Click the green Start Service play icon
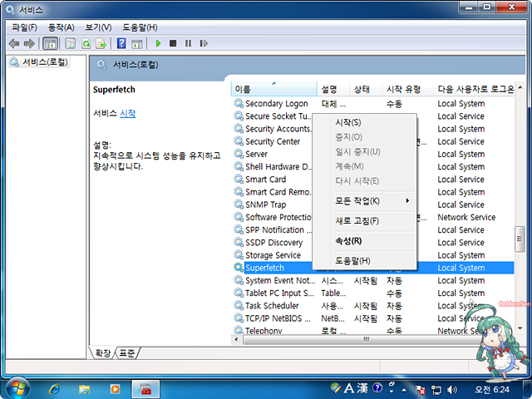Viewport: 532px width, 399px height. click(159, 43)
